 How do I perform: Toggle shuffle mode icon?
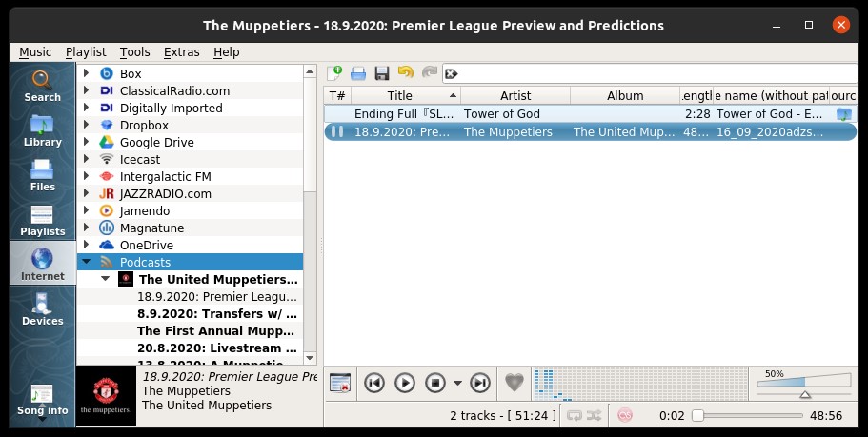[x=594, y=415]
